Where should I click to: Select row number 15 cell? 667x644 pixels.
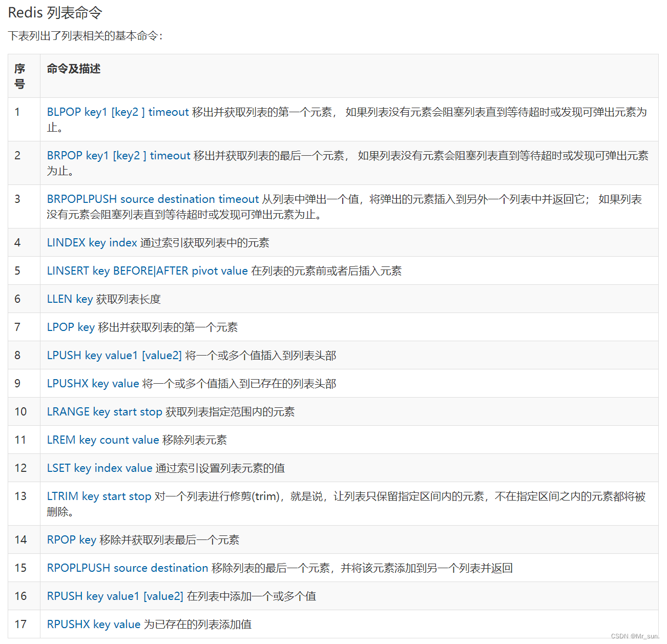(24, 568)
